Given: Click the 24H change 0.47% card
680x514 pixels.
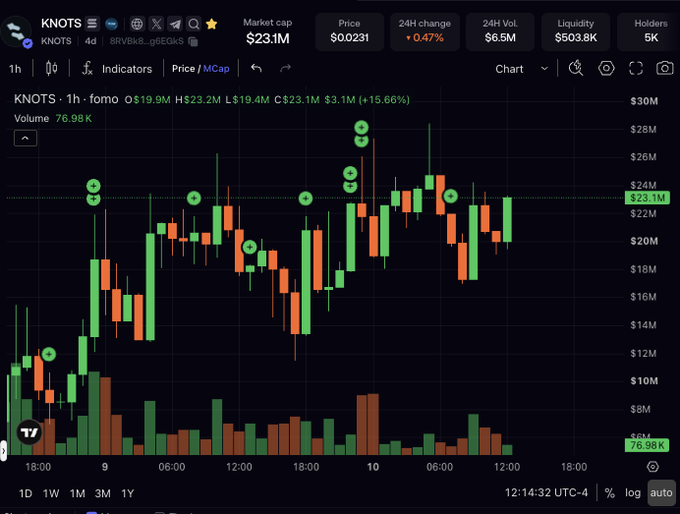Looking at the screenshot, I should [x=425, y=32].
